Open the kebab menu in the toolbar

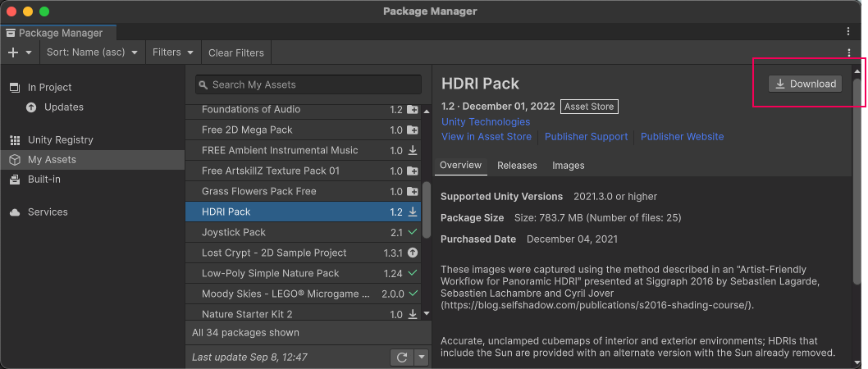849,52
